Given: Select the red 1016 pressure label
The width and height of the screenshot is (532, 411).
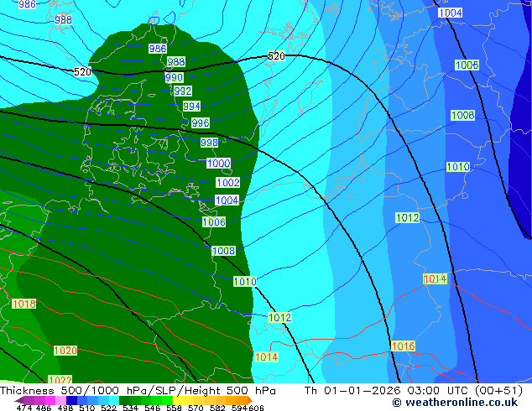Looking at the screenshot, I should [403, 346].
